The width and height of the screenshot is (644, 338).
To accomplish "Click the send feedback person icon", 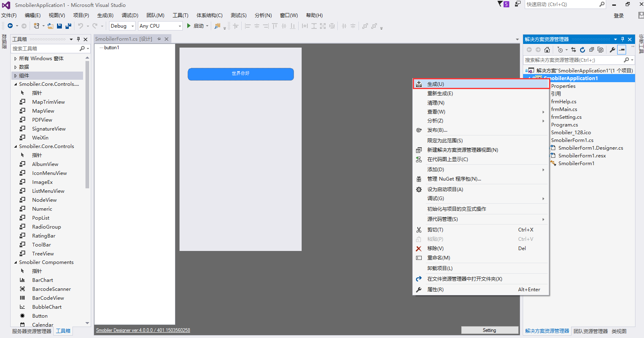I will tap(517, 4).
